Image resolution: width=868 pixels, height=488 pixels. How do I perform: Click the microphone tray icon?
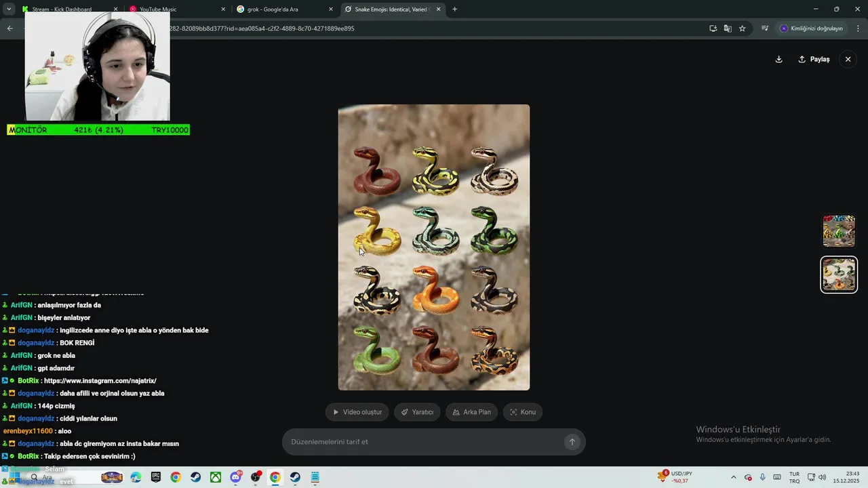(x=762, y=477)
